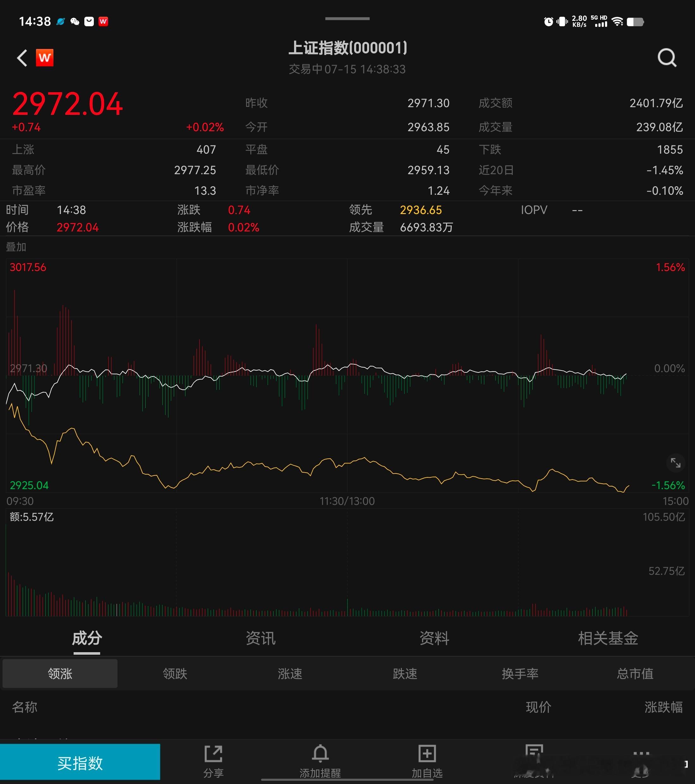Tap the 市盈率 value 13.3
This screenshot has height=784, width=695.
click(205, 191)
